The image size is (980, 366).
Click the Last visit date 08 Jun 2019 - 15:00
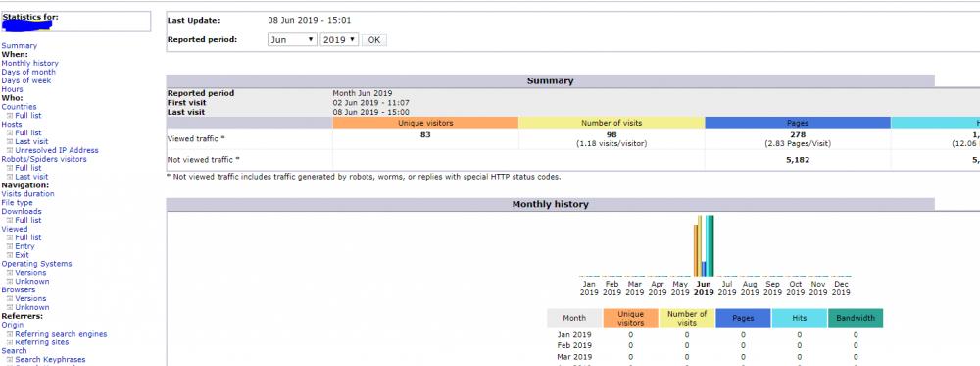coord(371,112)
